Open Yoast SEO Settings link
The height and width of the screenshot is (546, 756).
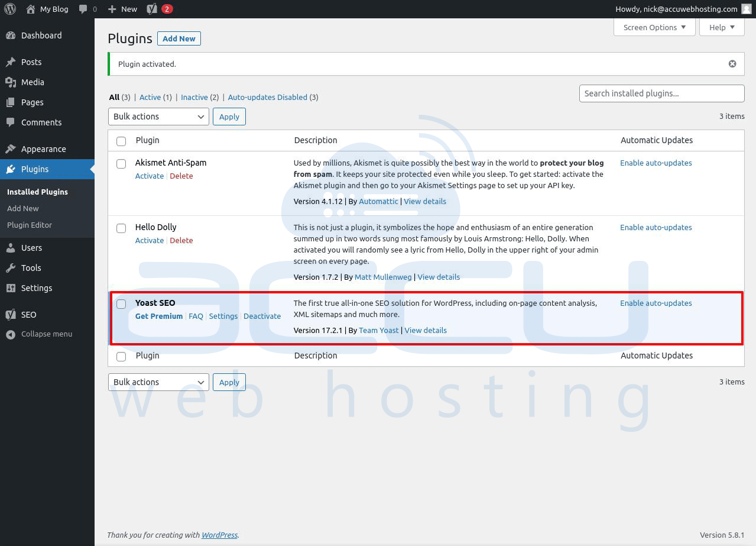[223, 316]
